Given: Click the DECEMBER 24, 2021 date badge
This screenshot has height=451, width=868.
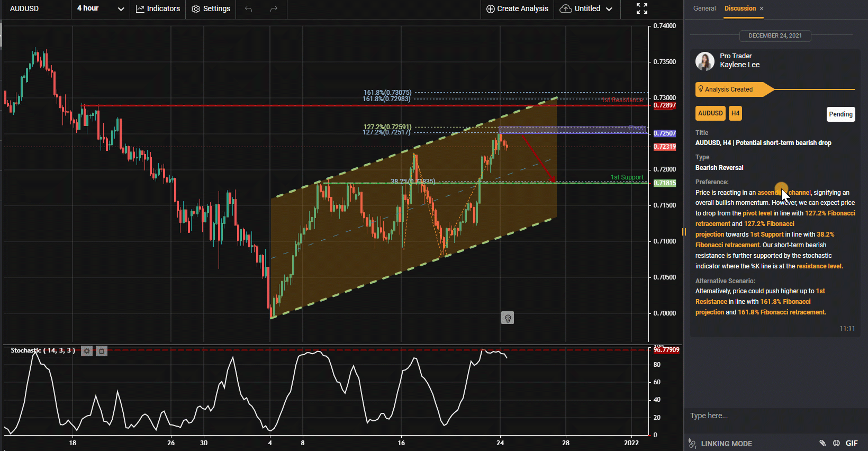Looking at the screenshot, I should click(775, 35).
